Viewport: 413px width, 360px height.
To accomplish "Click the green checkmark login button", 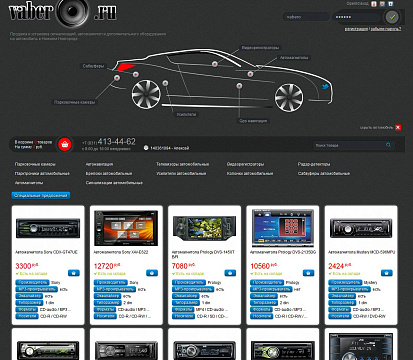I will [x=392, y=17].
